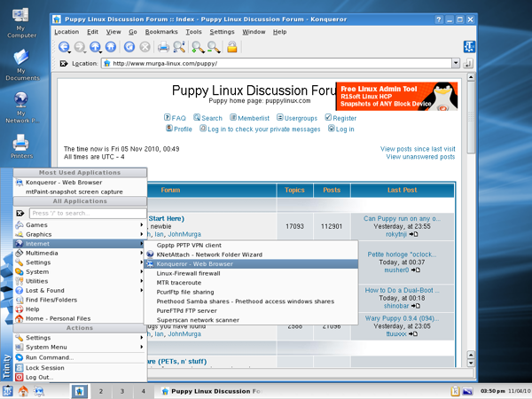Click the Back arrow toolbar icon

point(64,47)
